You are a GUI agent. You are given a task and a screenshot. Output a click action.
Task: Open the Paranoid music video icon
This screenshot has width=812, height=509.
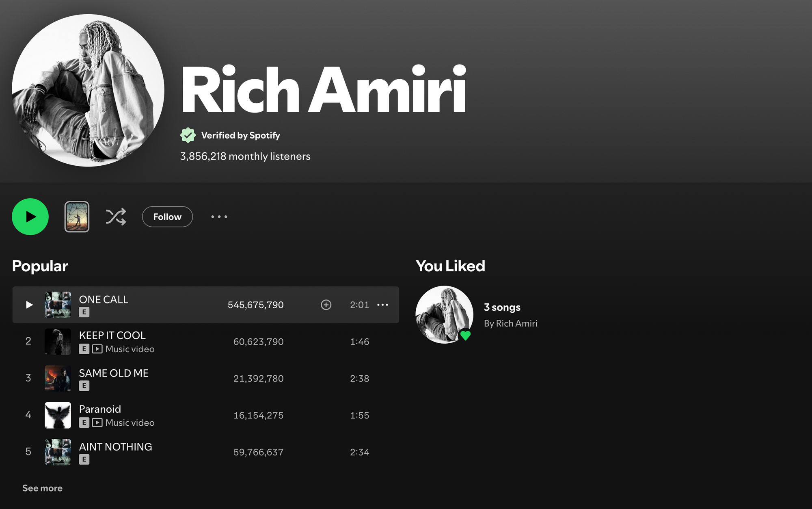97,422
